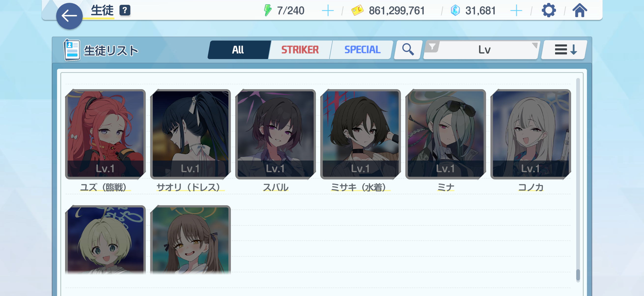
Task: Open the filter funnel icon
Action: (x=432, y=47)
